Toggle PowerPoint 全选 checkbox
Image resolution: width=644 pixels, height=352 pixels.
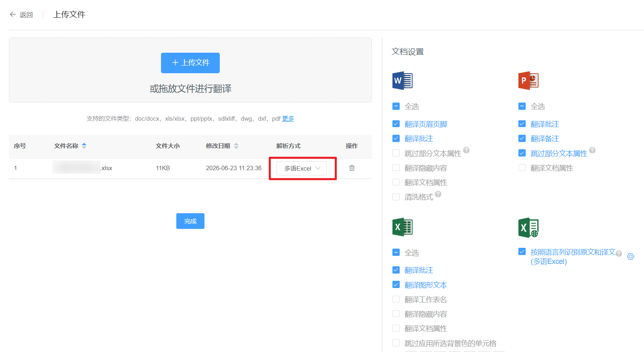pos(522,106)
